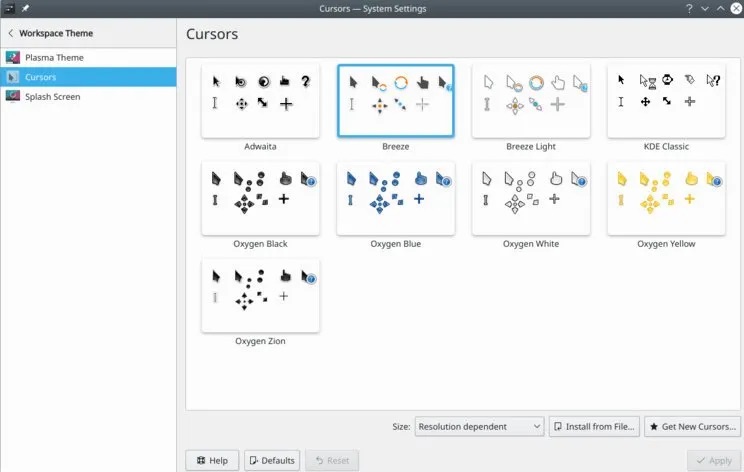Click the Plasma Theme sidebar icon
Screen dimensions: 744x472
coord(12,57)
